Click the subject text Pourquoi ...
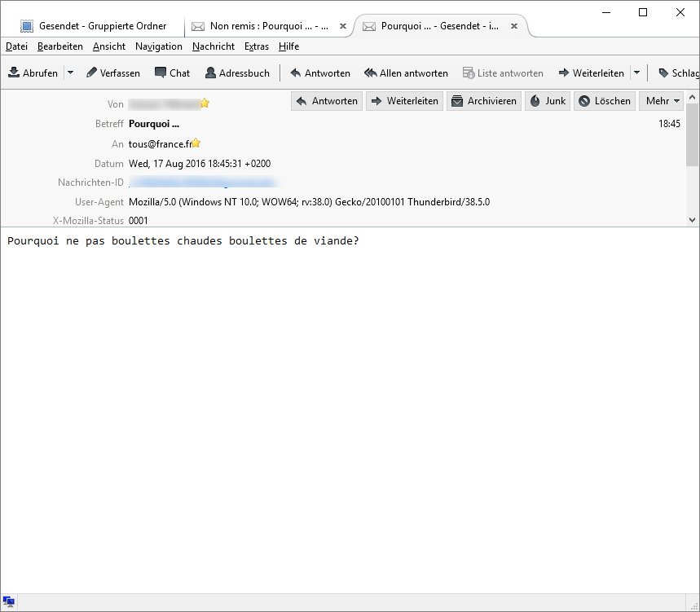The image size is (700, 612). tap(153, 124)
